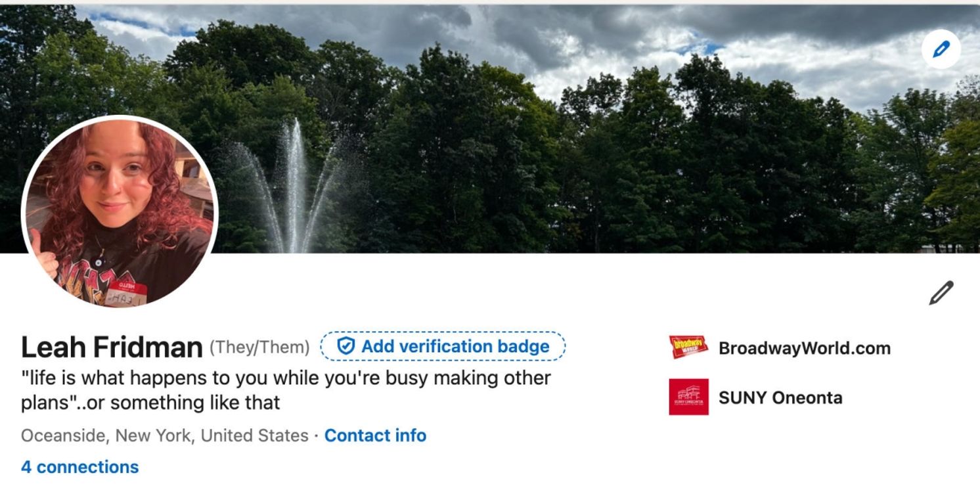
Task: Click the red SUNY Oneonta logo
Action: (688, 397)
